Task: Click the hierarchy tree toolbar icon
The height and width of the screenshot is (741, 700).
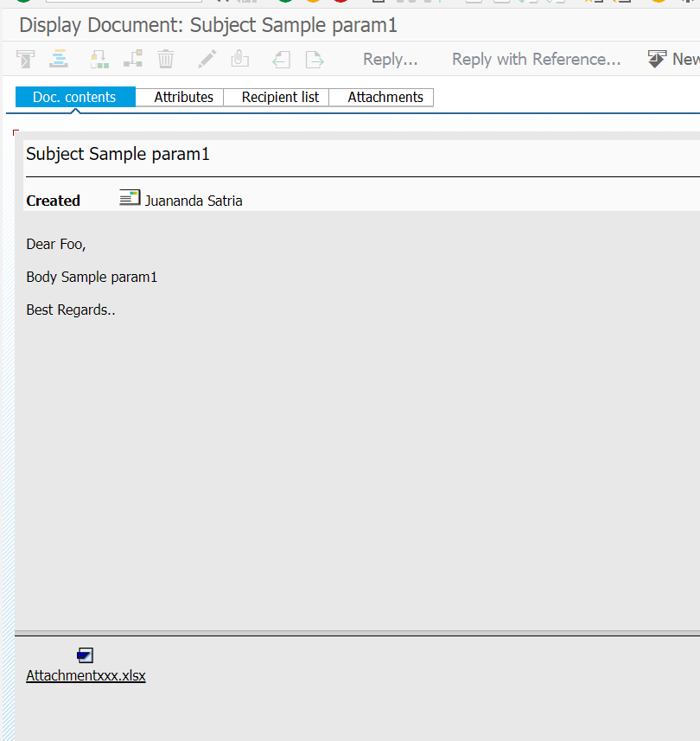Action: tap(132, 60)
